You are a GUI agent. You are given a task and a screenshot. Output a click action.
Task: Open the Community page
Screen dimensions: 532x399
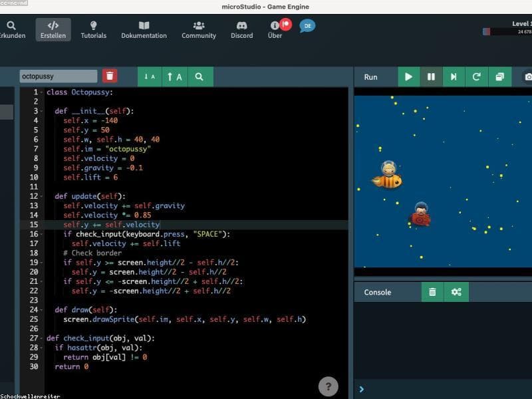click(199, 30)
